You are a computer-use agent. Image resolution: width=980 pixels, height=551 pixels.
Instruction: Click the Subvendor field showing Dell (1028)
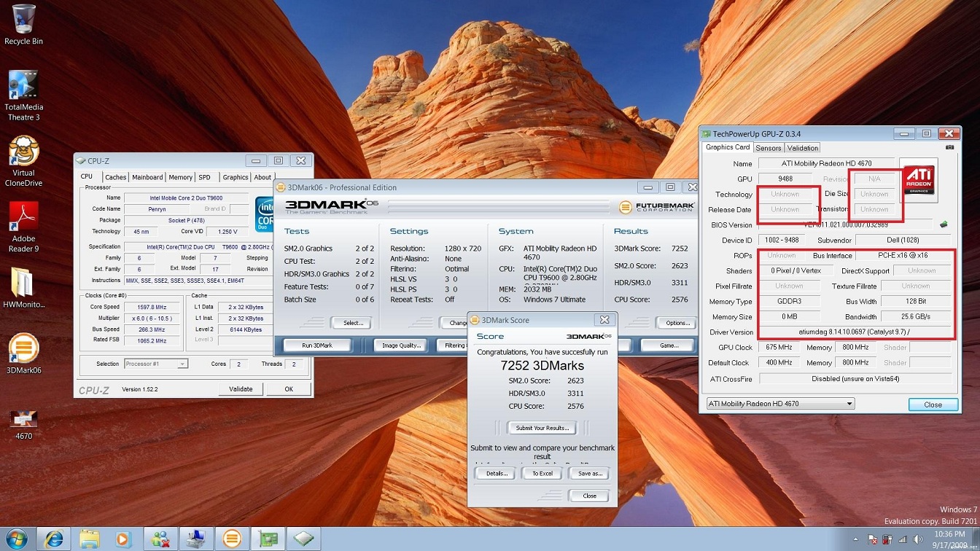tap(903, 240)
